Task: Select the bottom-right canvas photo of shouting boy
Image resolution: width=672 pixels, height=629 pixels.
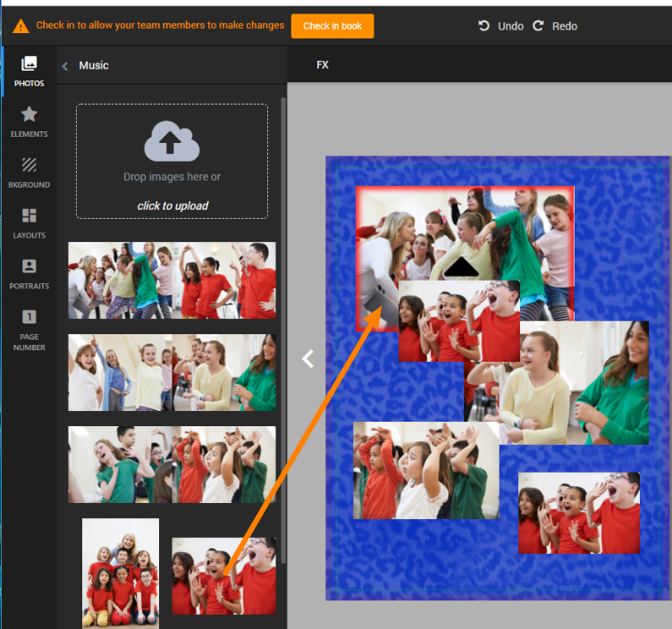Action: [x=579, y=513]
